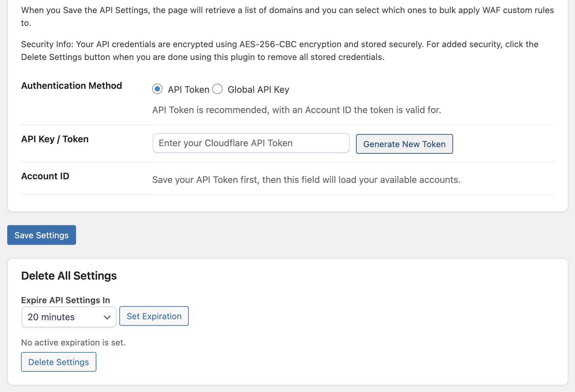The width and height of the screenshot is (575, 392).
Task: Click the "Global API Key" label text
Action: (x=258, y=90)
